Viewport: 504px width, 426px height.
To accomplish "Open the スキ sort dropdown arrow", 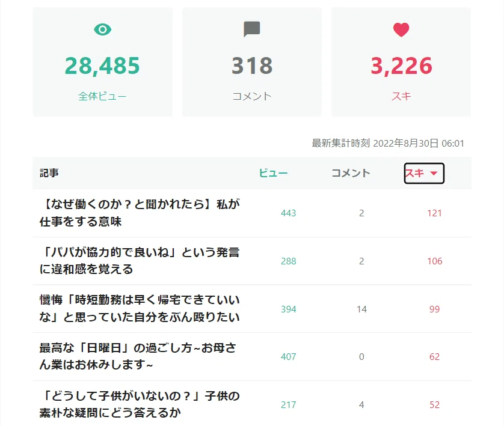I will pos(434,174).
